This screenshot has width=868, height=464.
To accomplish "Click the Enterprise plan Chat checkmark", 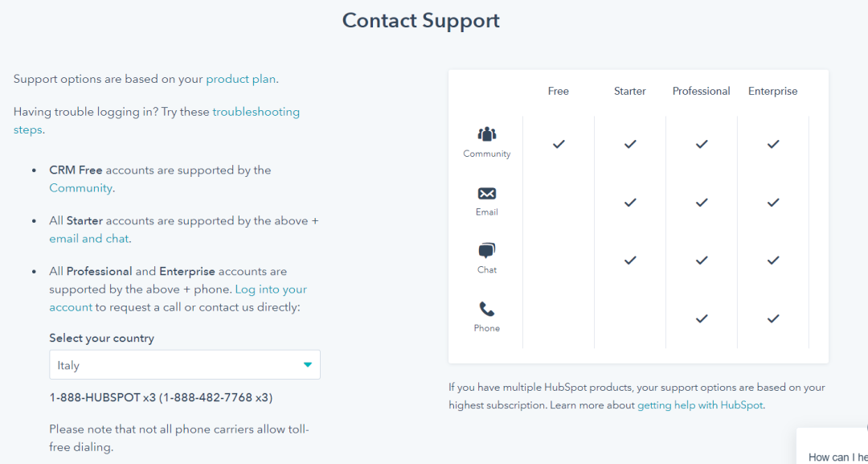I will 773,261.
